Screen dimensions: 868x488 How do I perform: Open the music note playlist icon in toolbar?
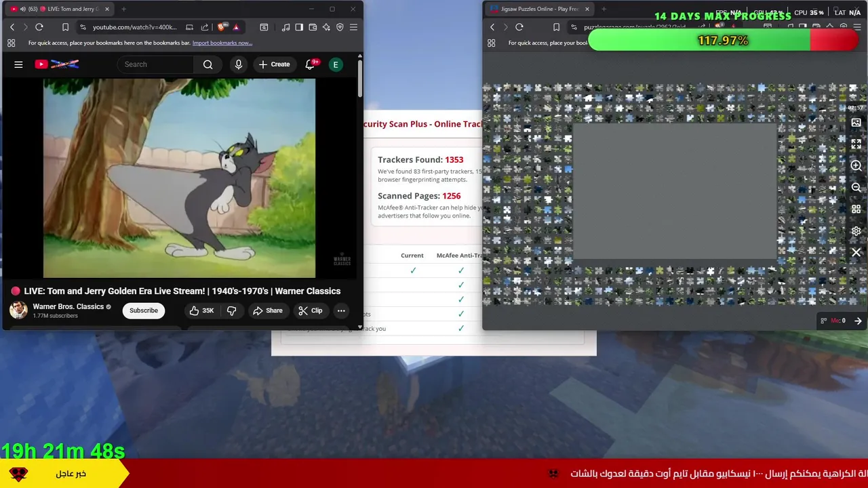pos(286,27)
